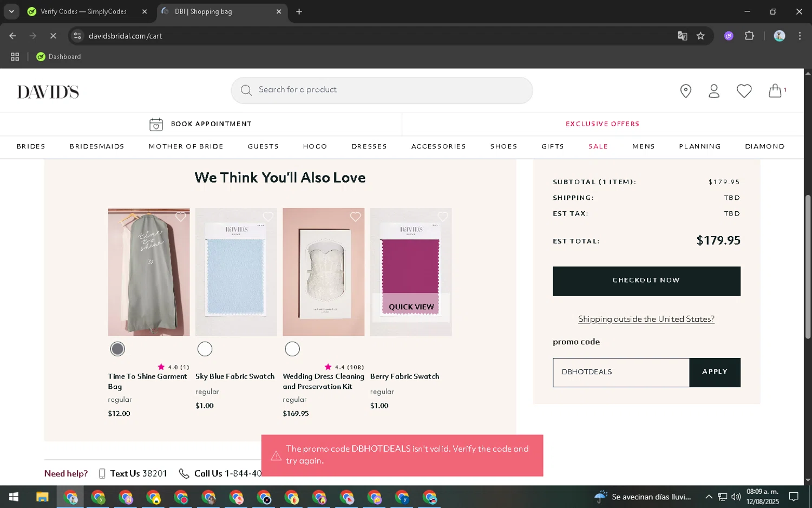Image resolution: width=812 pixels, height=508 pixels.
Task: Apply the promo code
Action: pyautogui.click(x=715, y=372)
